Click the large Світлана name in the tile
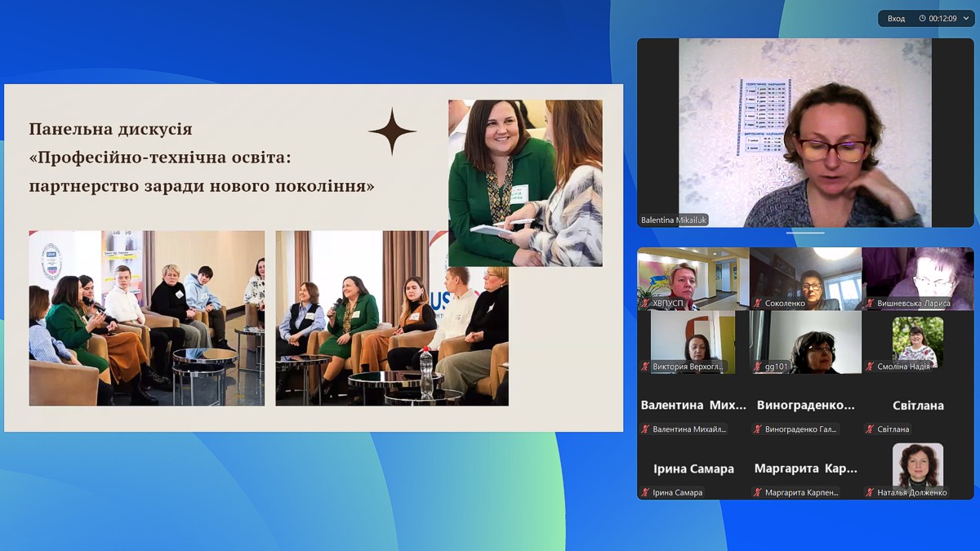Image resolution: width=980 pixels, height=551 pixels. 918,405
